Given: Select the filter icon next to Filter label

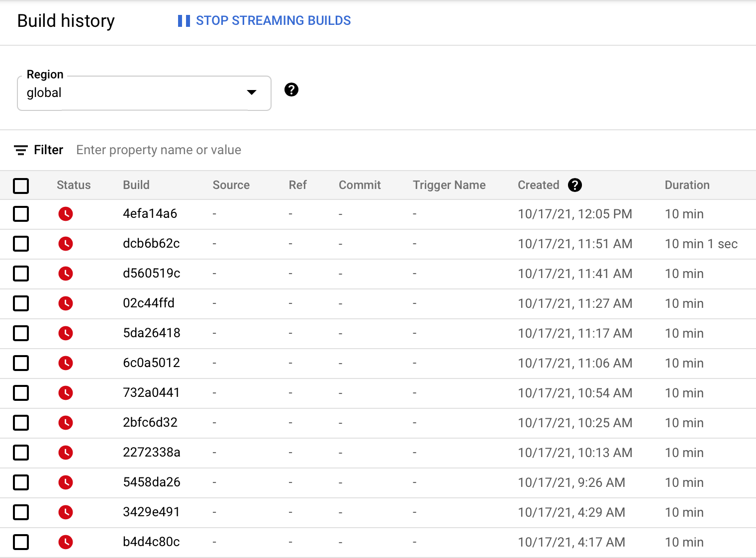Looking at the screenshot, I should [20, 150].
